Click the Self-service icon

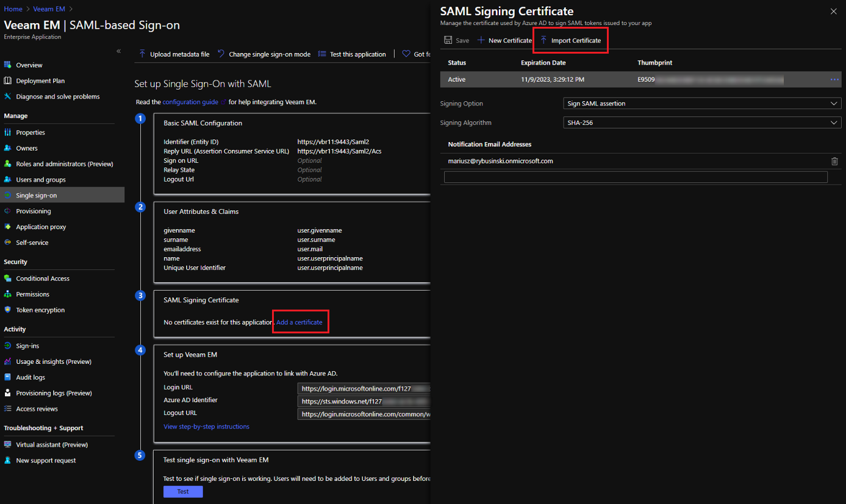8,243
